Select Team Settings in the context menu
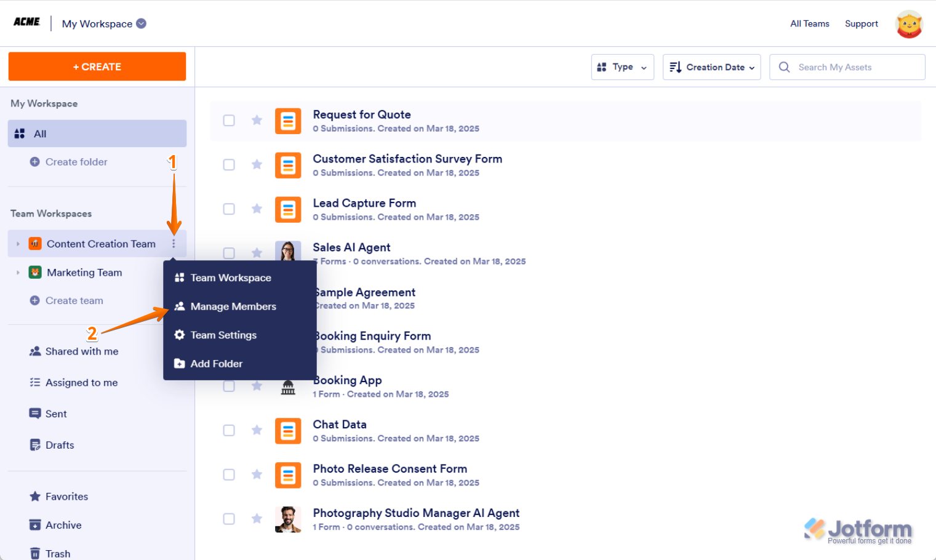Image resolution: width=936 pixels, height=560 pixels. 223,335
